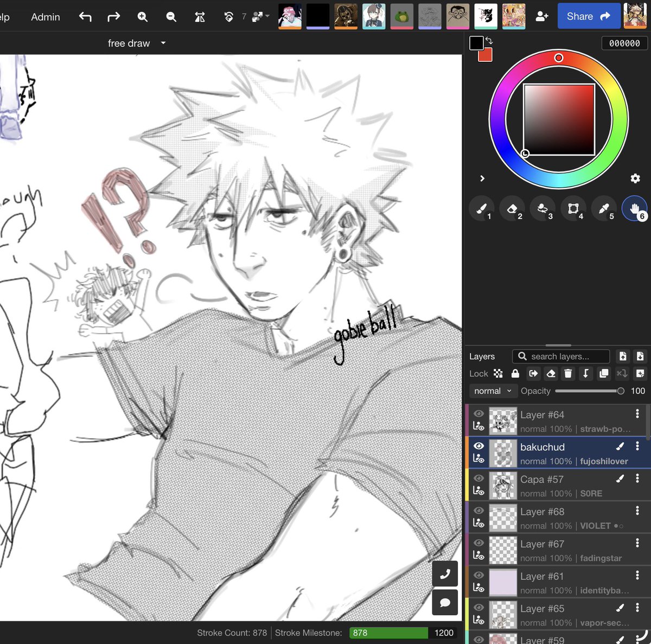The height and width of the screenshot is (644, 651).
Task: Pick a color in the saturation square
Action: tap(559, 119)
